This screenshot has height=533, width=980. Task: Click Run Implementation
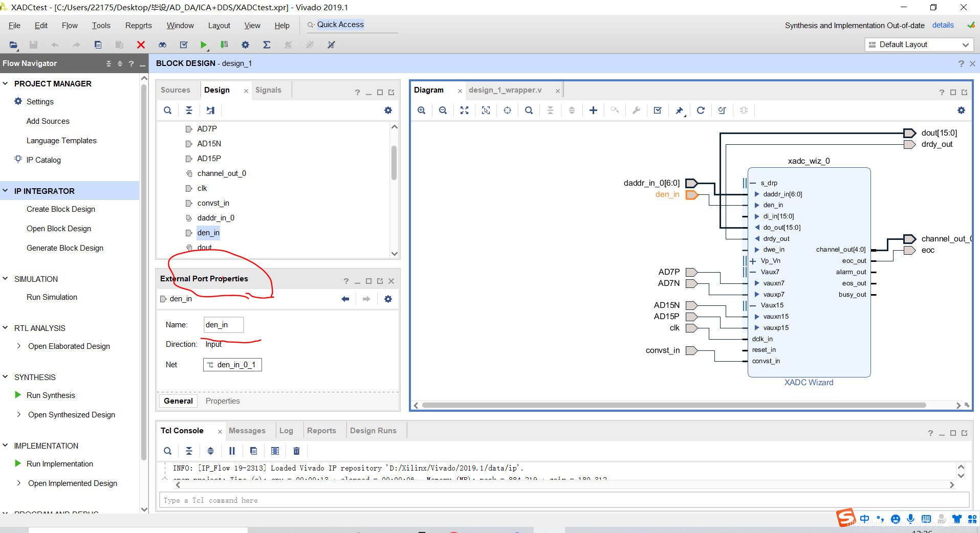(x=60, y=464)
